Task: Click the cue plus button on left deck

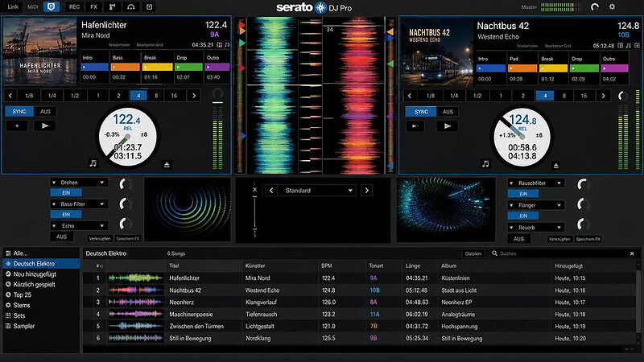Action: 17,126
